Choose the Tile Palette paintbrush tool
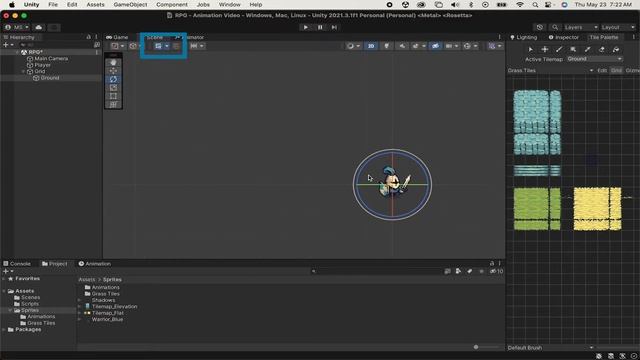The height and width of the screenshot is (360, 640). (559, 49)
